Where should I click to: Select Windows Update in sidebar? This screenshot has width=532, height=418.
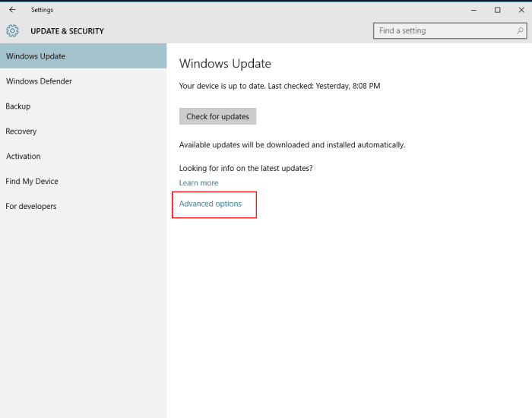point(83,56)
